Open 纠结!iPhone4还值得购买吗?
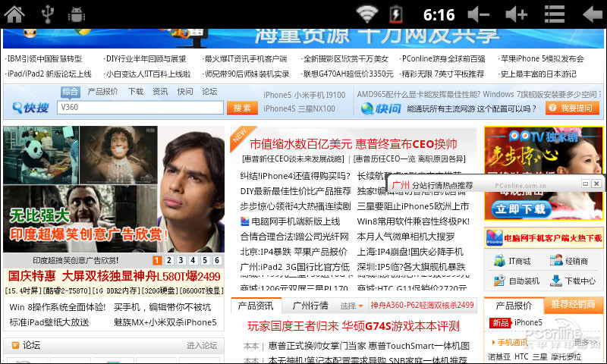The height and width of the screenshot is (364, 607). click(295, 176)
